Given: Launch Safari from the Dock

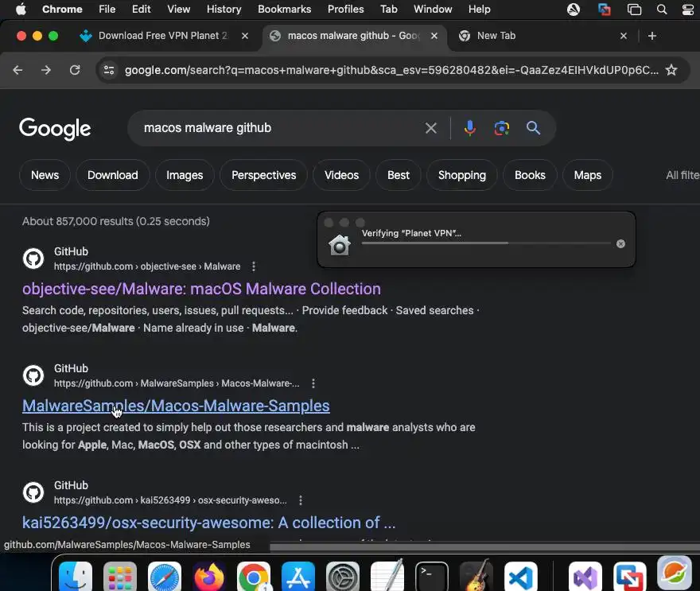Looking at the screenshot, I should 165,576.
